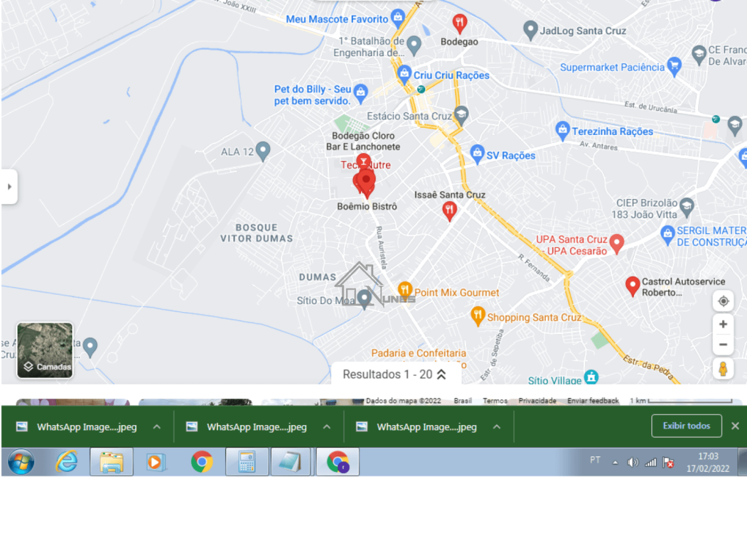
Task: Open first WhatsApp Image download options arrow
Action: 156,427
